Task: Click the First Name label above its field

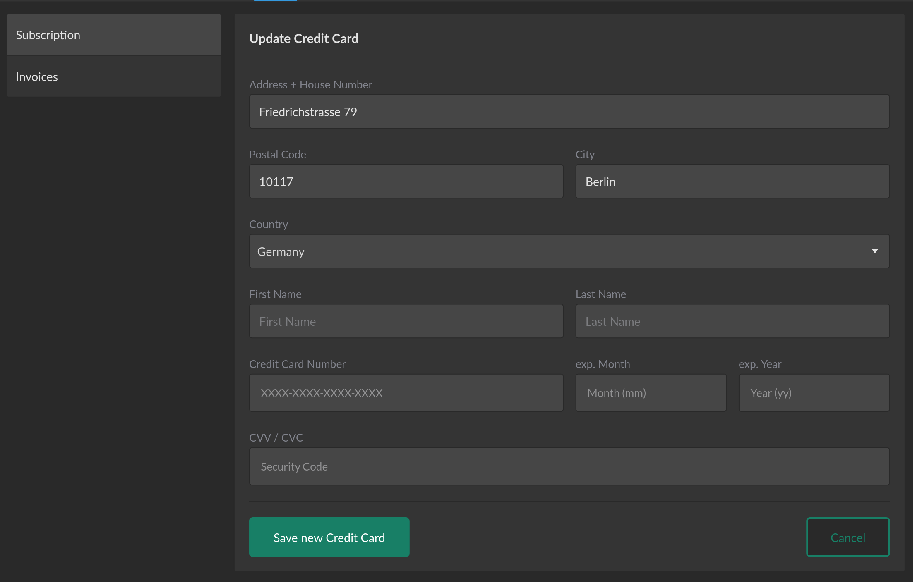Action: tap(275, 294)
